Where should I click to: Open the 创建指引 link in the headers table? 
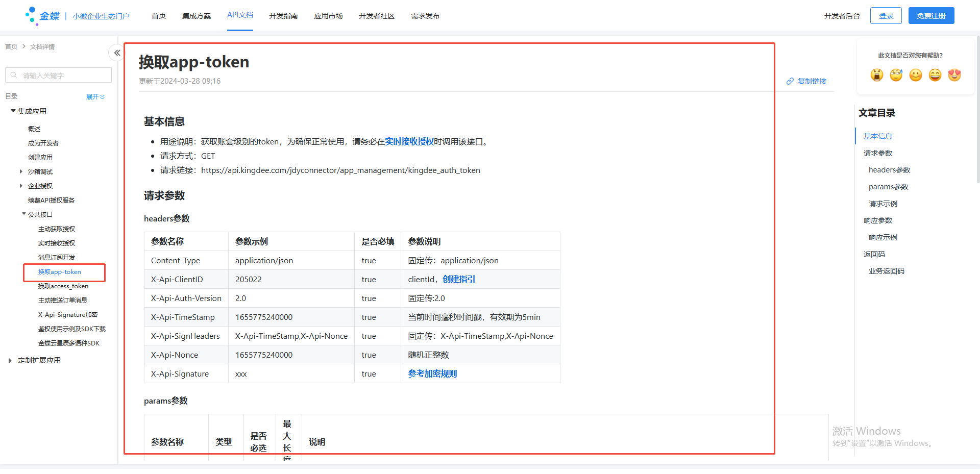click(x=460, y=279)
